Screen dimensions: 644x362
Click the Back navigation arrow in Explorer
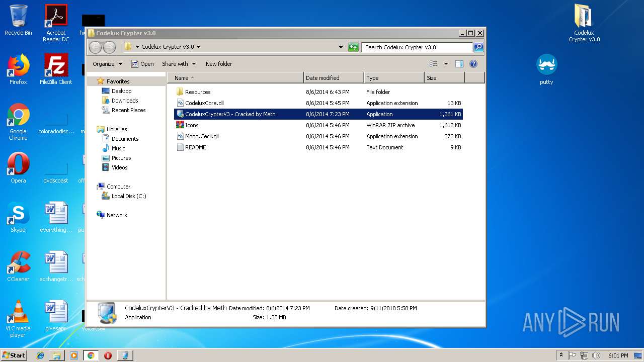pyautogui.click(x=95, y=47)
